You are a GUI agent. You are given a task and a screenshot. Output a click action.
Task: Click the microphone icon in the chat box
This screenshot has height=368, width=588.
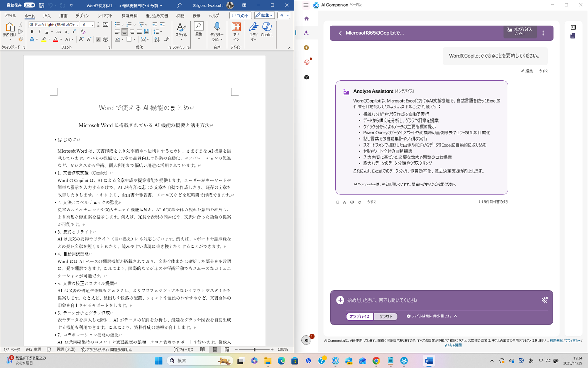click(x=544, y=300)
